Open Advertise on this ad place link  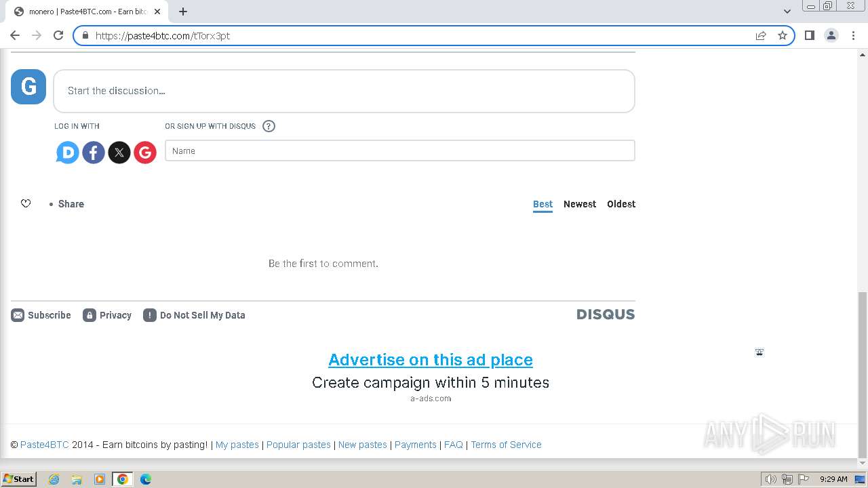431,360
